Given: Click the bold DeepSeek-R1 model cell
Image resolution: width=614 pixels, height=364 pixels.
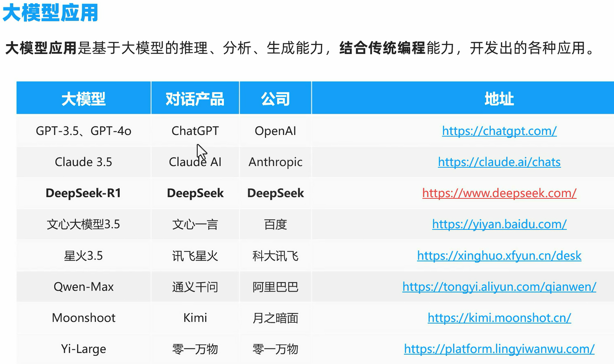Looking at the screenshot, I should tap(83, 193).
